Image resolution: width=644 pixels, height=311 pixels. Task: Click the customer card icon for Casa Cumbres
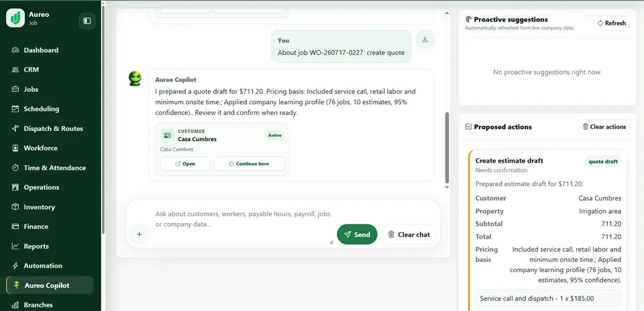(167, 135)
